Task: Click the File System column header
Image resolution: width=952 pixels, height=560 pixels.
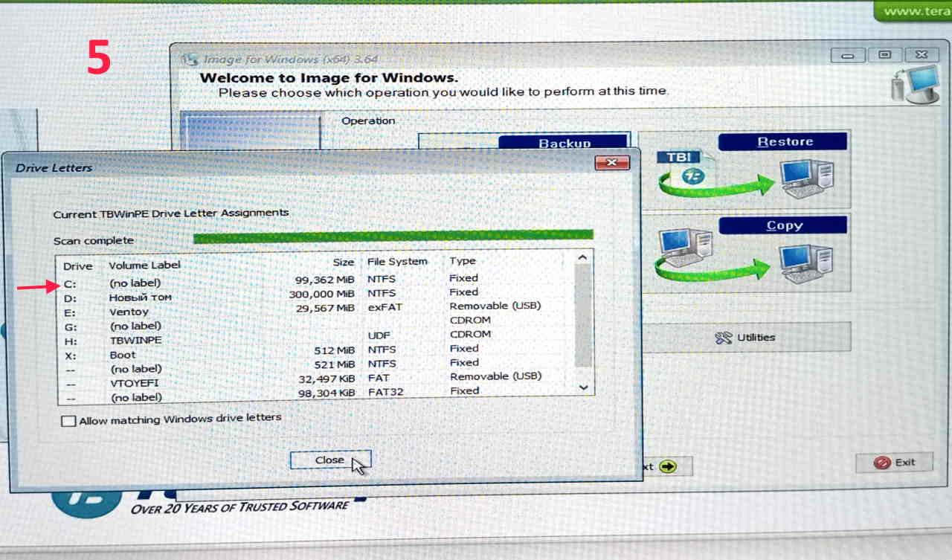Action: (x=397, y=262)
